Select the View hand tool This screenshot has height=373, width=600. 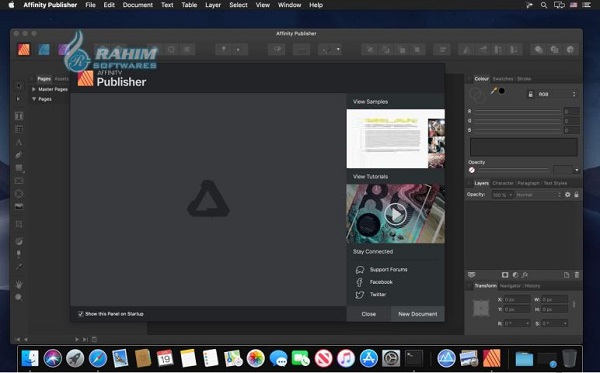(x=19, y=284)
